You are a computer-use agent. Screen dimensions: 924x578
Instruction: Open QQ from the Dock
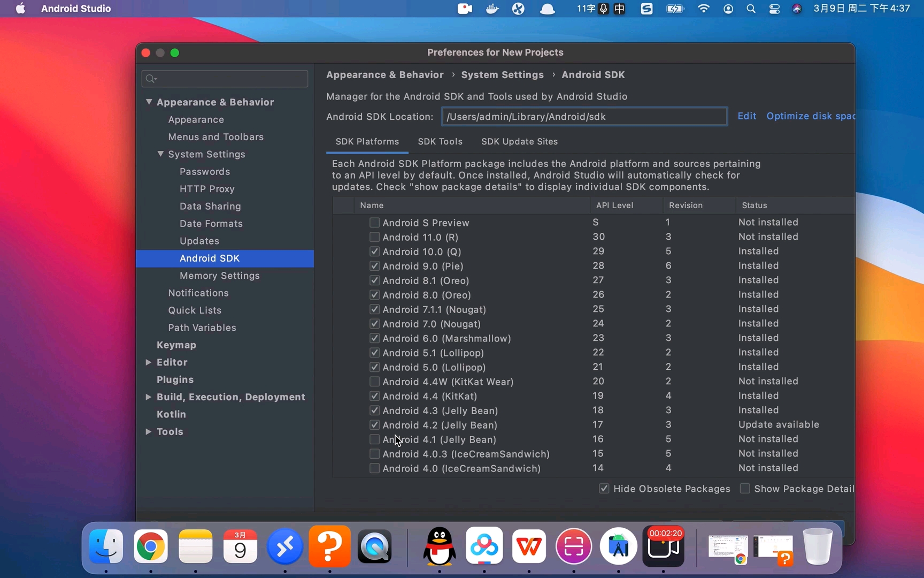tap(439, 546)
